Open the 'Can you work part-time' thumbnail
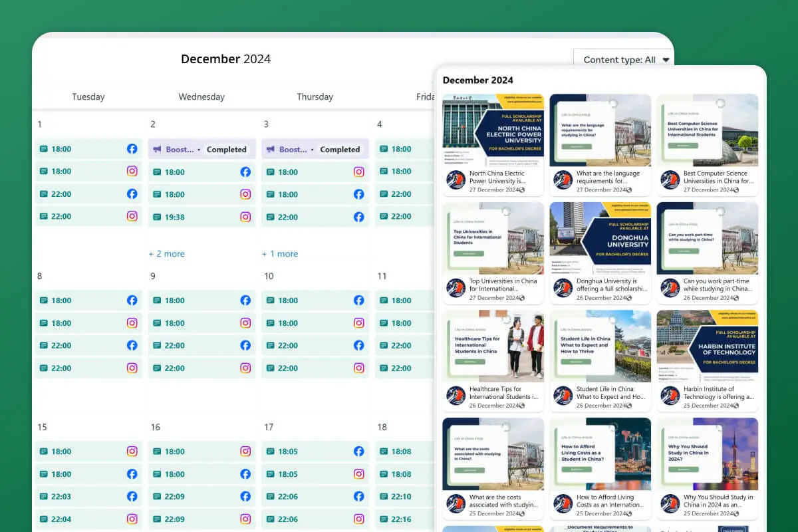This screenshot has width=798, height=532. coord(708,238)
